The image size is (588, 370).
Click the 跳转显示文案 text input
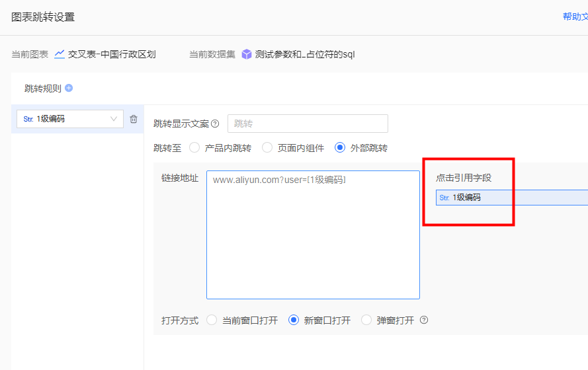pyautogui.click(x=308, y=124)
